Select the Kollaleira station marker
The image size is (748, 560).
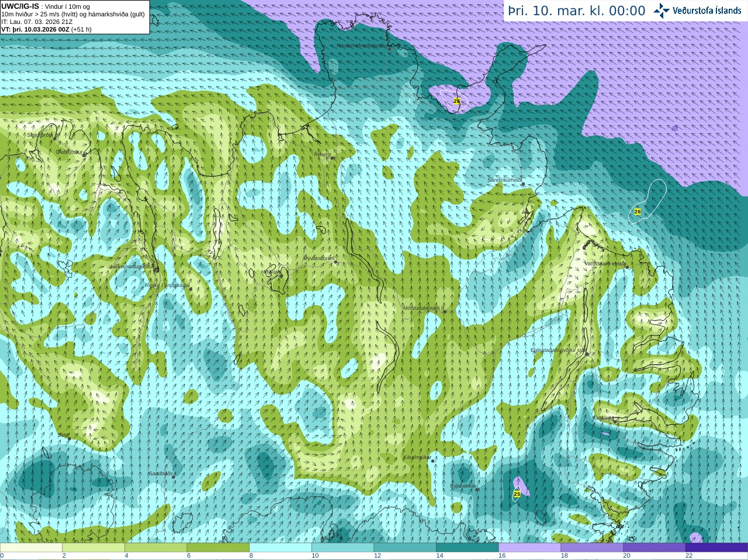(x=615, y=421)
